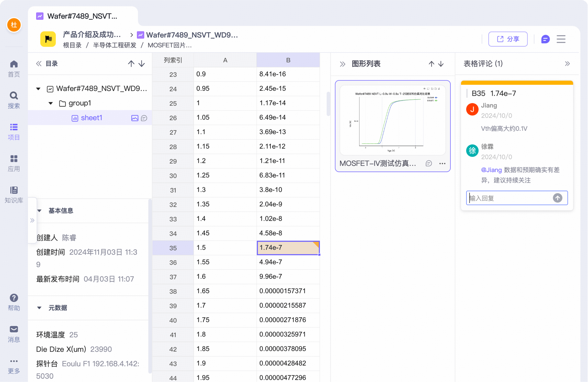Open the 搜索 search icon in the sidebar
This screenshot has width=588, height=382.
click(x=14, y=100)
